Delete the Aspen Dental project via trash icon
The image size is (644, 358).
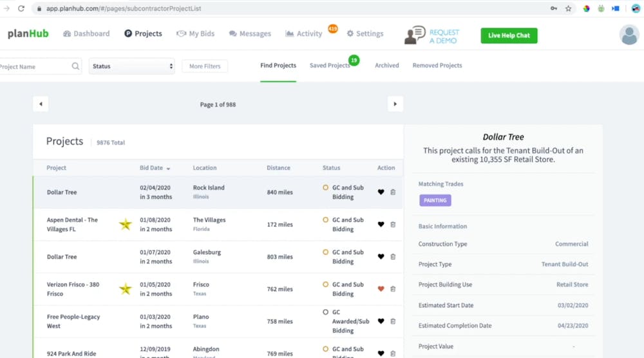click(x=393, y=224)
